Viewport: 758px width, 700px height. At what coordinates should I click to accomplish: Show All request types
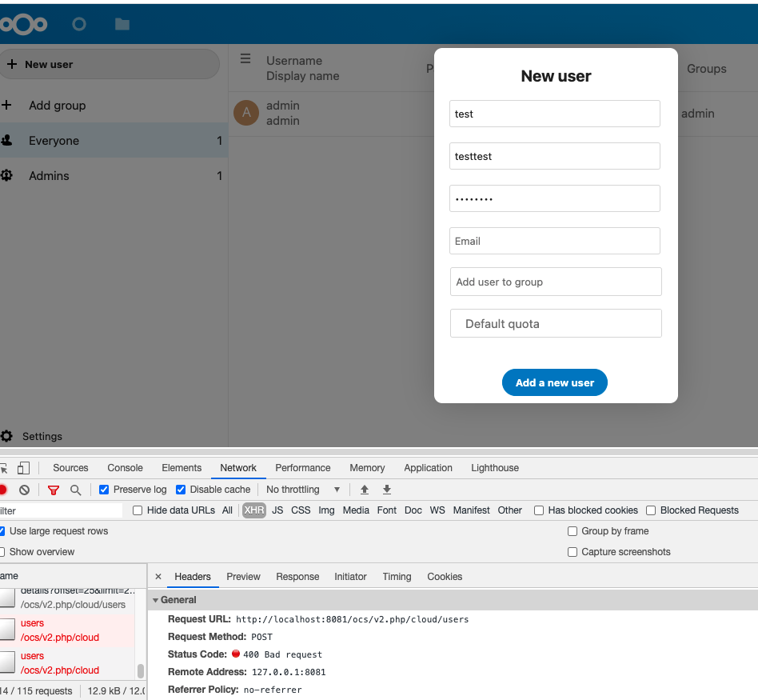point(227,510)
